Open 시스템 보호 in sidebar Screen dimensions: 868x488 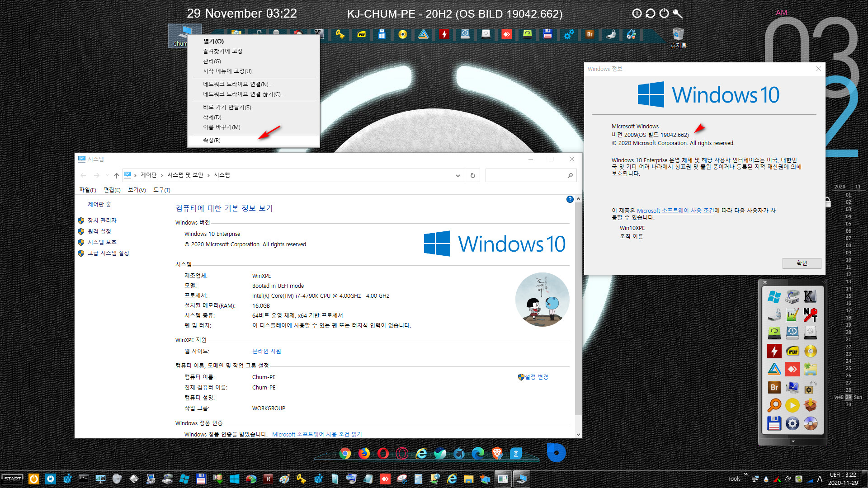[x=102, y=242]
